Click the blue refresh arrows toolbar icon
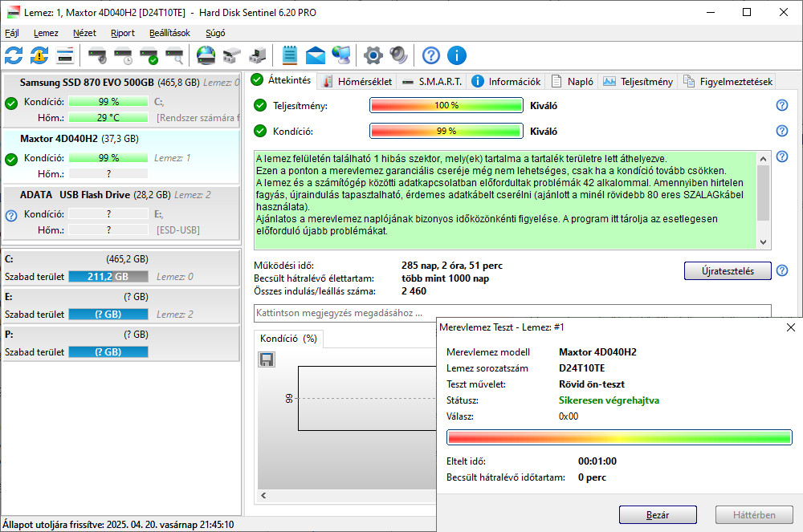Viewport: 803px width, 532px height. point(14,55)
